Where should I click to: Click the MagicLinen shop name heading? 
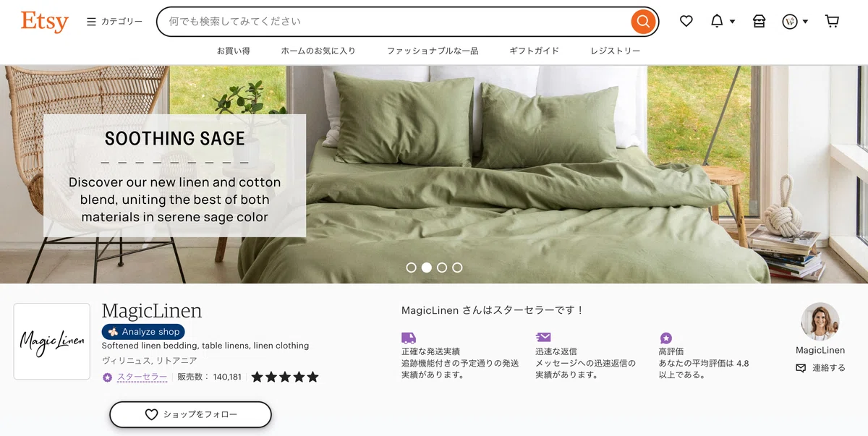[x=152, y=311]
